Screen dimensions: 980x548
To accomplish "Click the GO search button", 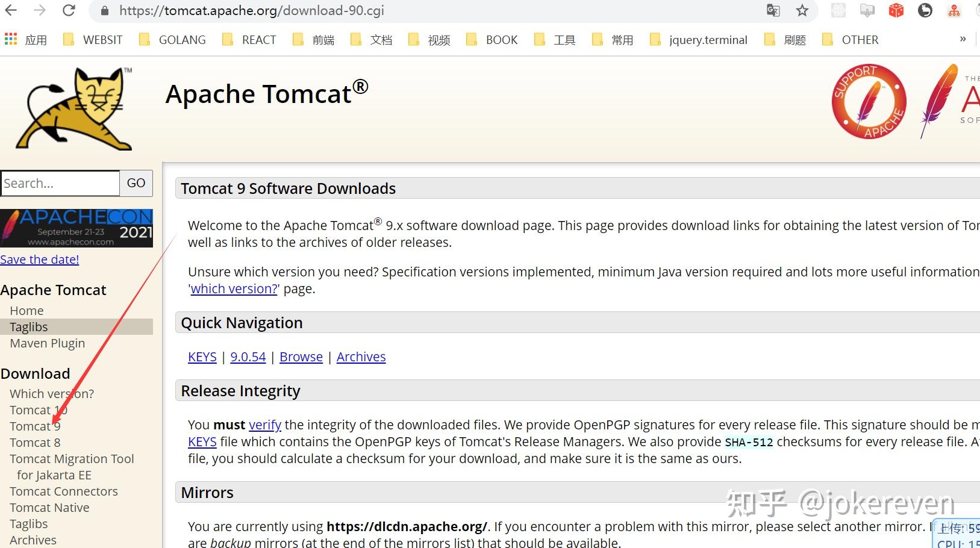I will click(136, 183).
